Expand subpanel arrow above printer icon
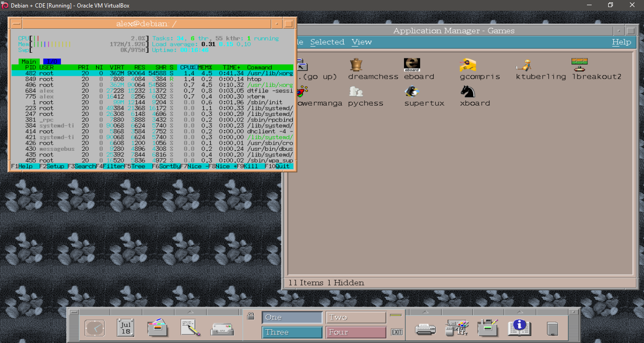The width and height of the screenshot is (644, 343). point(425,312)
